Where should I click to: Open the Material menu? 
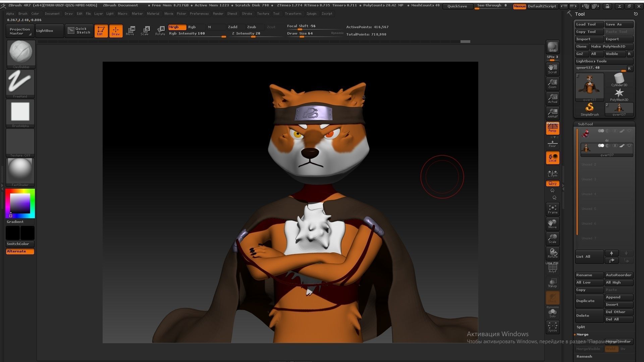coord(153,14)
